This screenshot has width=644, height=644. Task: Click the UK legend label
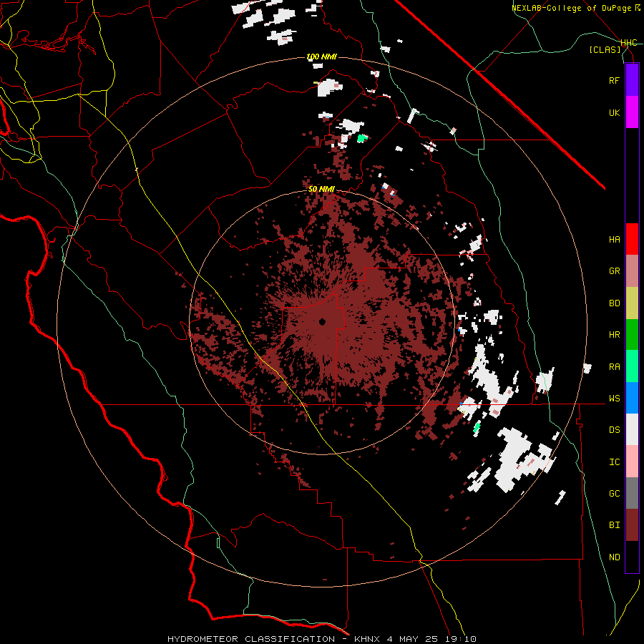(614, 112)
